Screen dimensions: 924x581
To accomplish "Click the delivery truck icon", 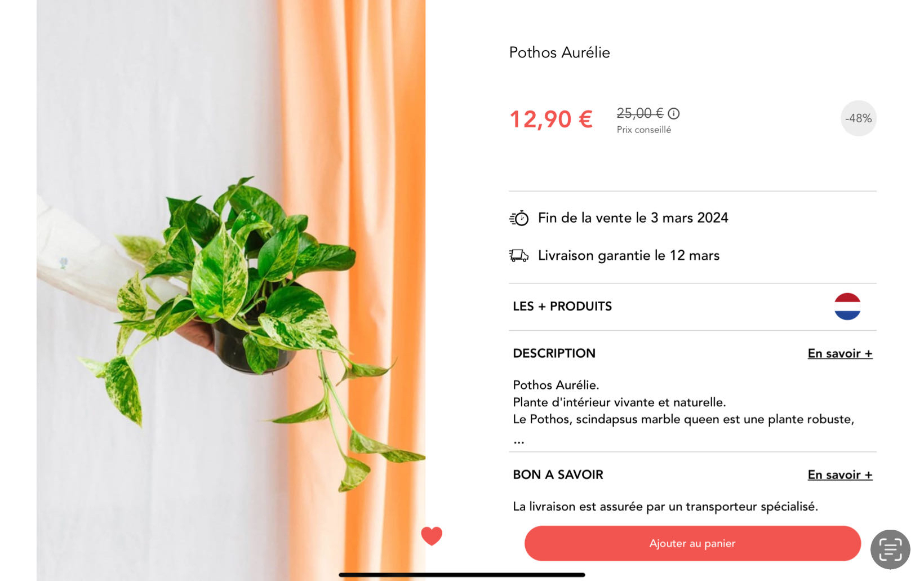I will (519, 256).
